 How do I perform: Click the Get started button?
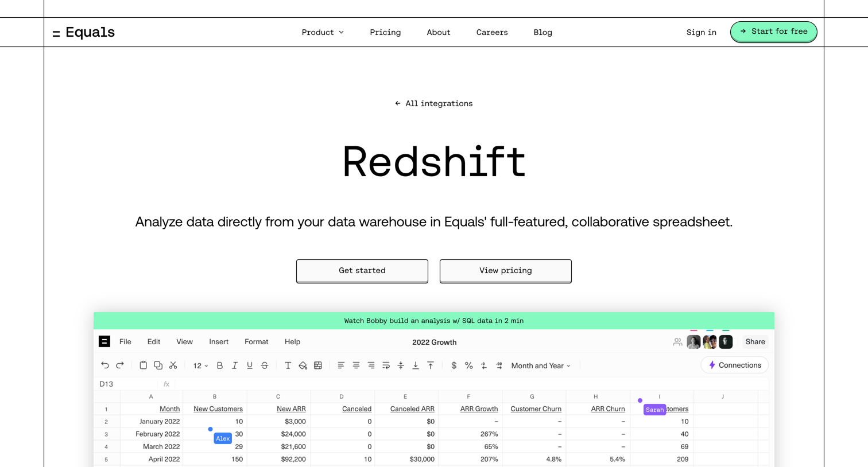[x=362, y=271]
